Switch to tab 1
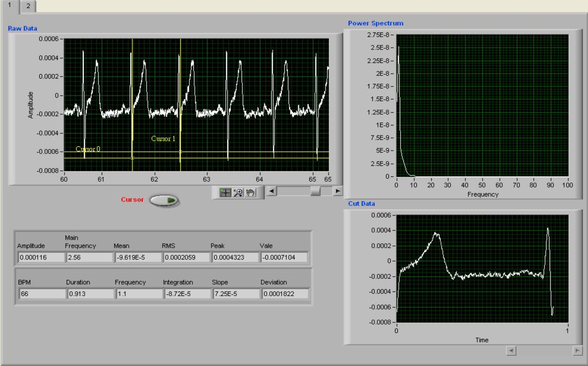The image size is (588, 366). 10,5
